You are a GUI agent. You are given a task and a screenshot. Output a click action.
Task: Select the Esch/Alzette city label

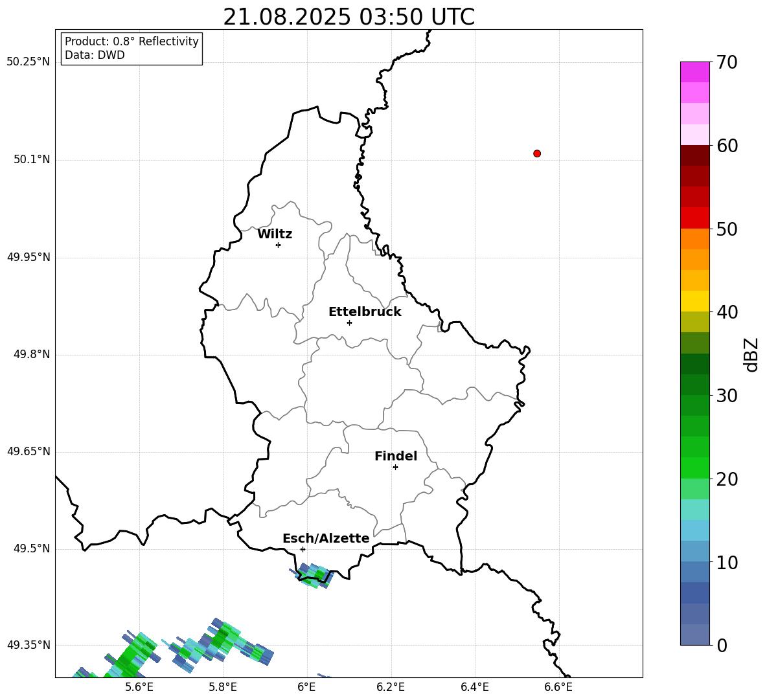coord(326,538)
